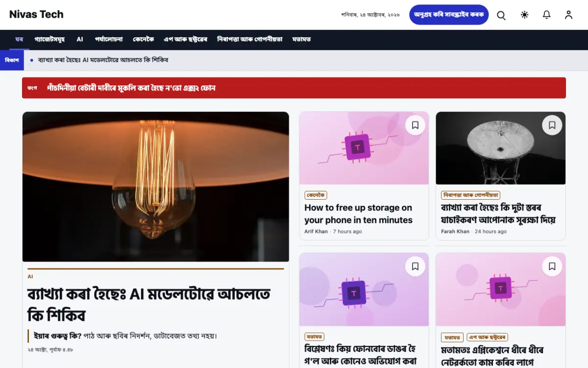Screen dimensions: 588x368
Task: Click the blue subscribe button in header
Action: [x=449, y=15]
